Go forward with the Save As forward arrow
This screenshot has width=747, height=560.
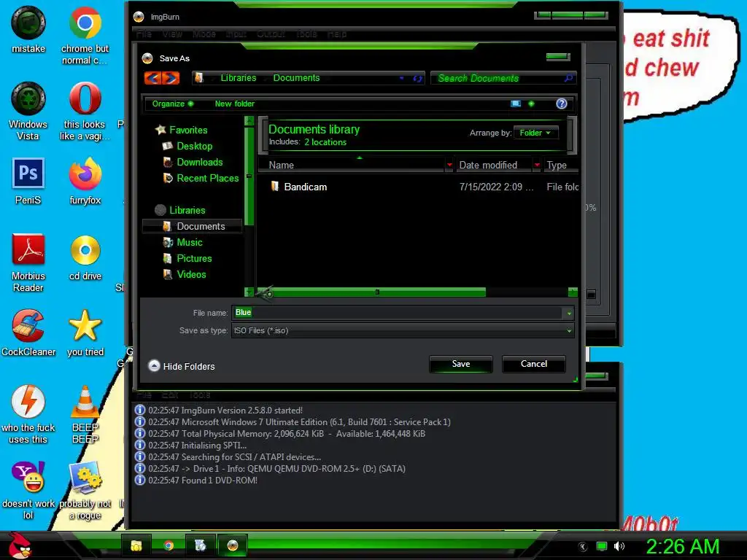171,77
